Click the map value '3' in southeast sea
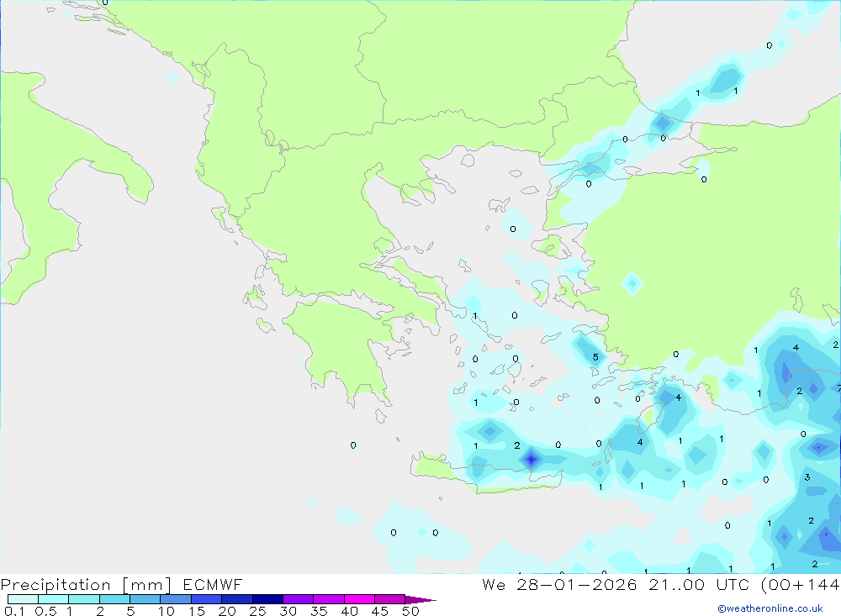The height and width of the screenshot is (616, 841). pyautogui.click(x=807, y=477)
